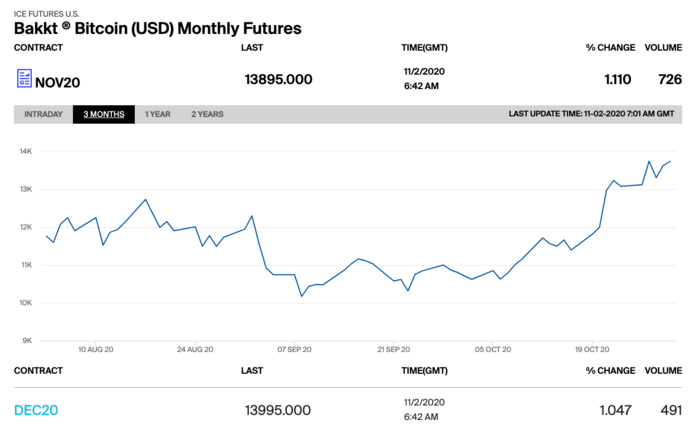Click the 19 OCT 20 date label
The width and height of the screenshot is (700, 430).
(x=592, y=350)
